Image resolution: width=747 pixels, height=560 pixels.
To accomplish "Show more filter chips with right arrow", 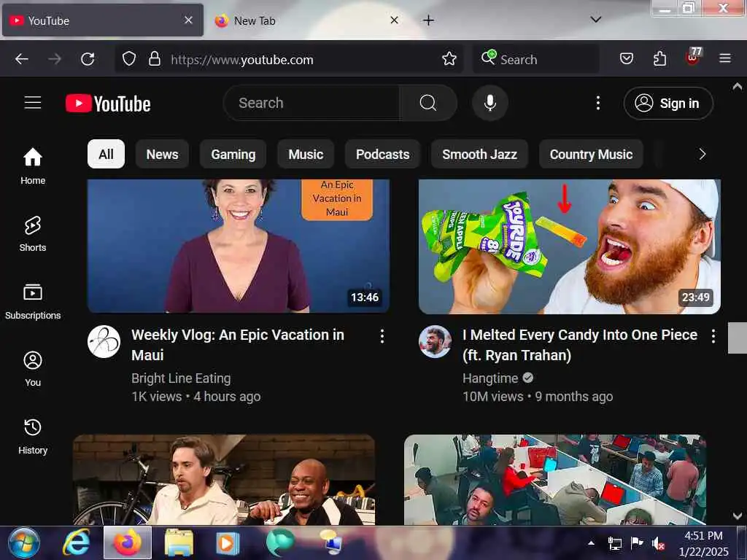I will (x=702, y=155).
